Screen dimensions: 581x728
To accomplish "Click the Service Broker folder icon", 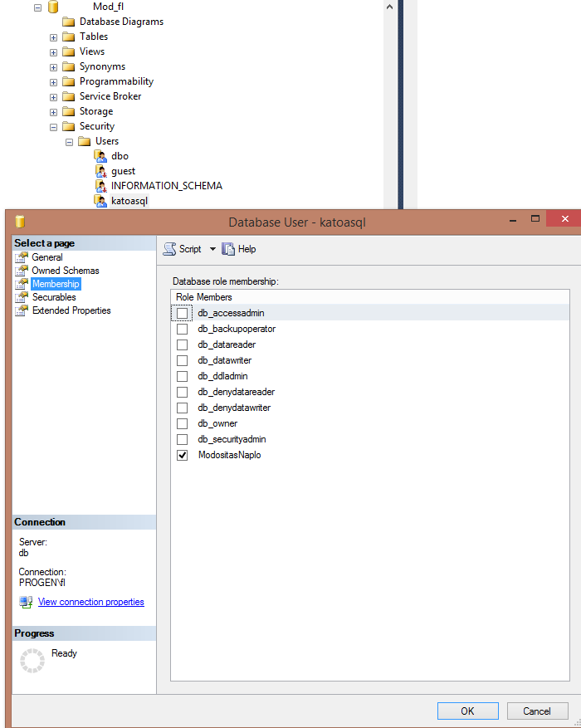I will 69,96.
